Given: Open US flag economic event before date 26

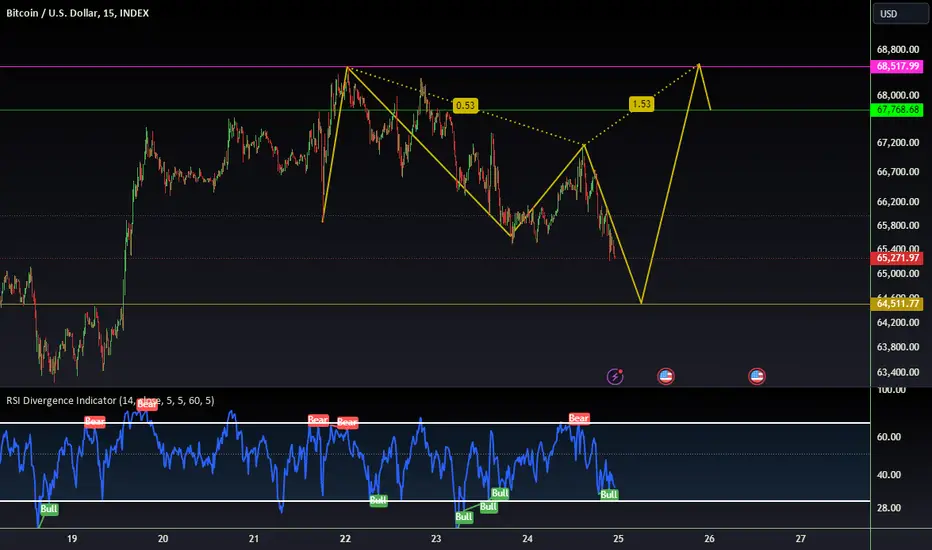Looking at the screenshot, I should 666,376.
